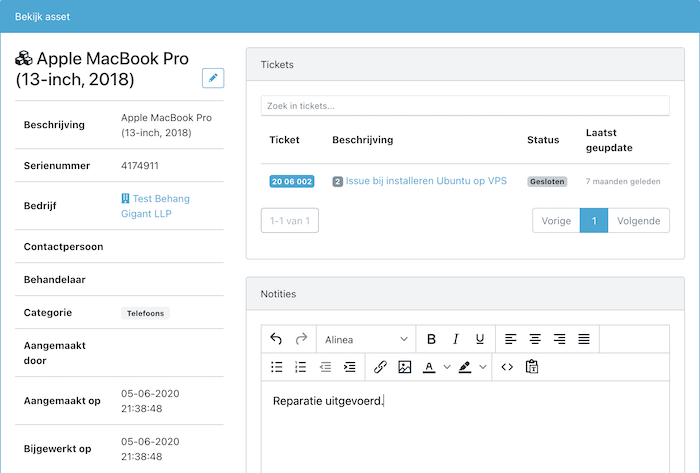Toggle italic formatting in notes editor
The width and height of the screenshot is (700, 473).
click(455, 339)
